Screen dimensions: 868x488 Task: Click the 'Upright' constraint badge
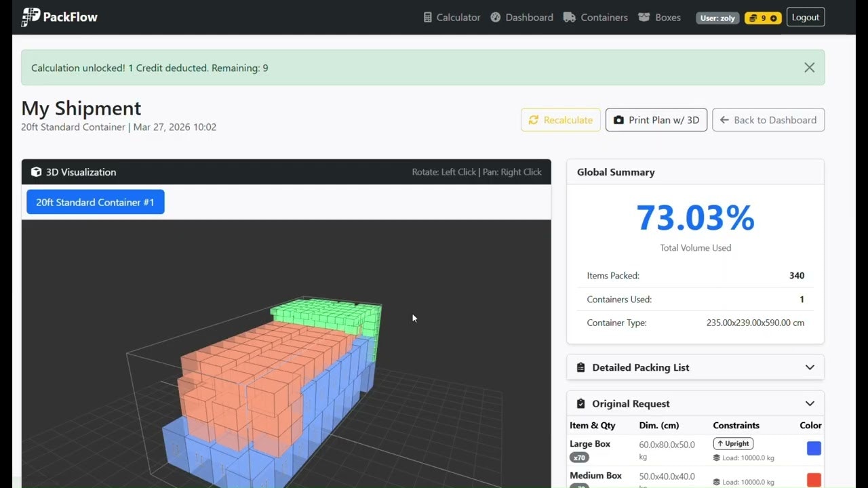(733, 444)
